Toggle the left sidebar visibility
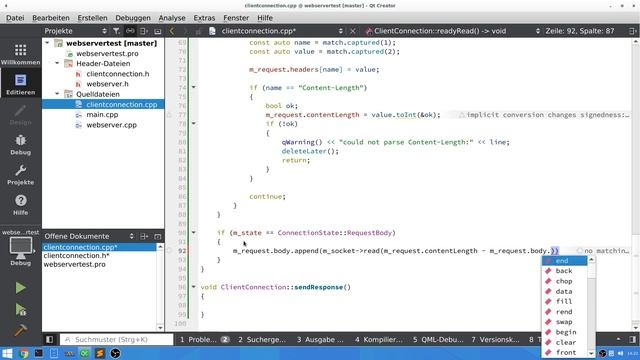 point(49,340)
